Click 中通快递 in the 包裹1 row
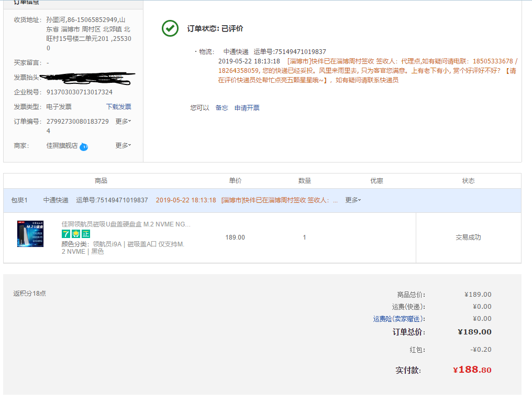Image resolution: width=532 pixels, height=400 pixels. point(56,200)
